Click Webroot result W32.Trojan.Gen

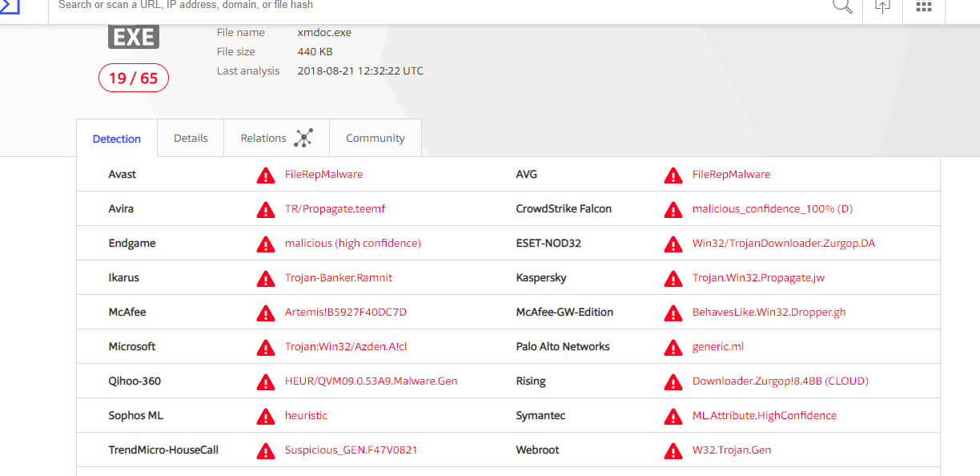coord(732,450)
